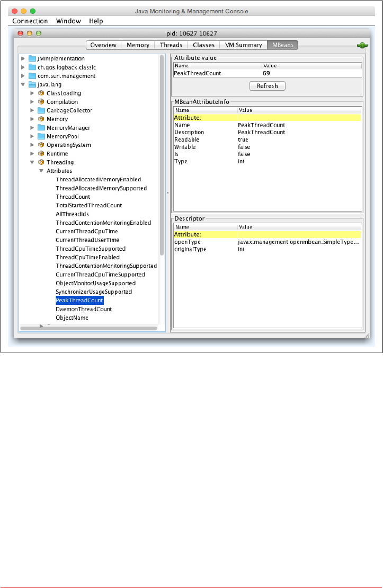Click the OperatingSystem MBean icon
The height and width of the screenshot is (588, 383).
(x=41, y=145)
